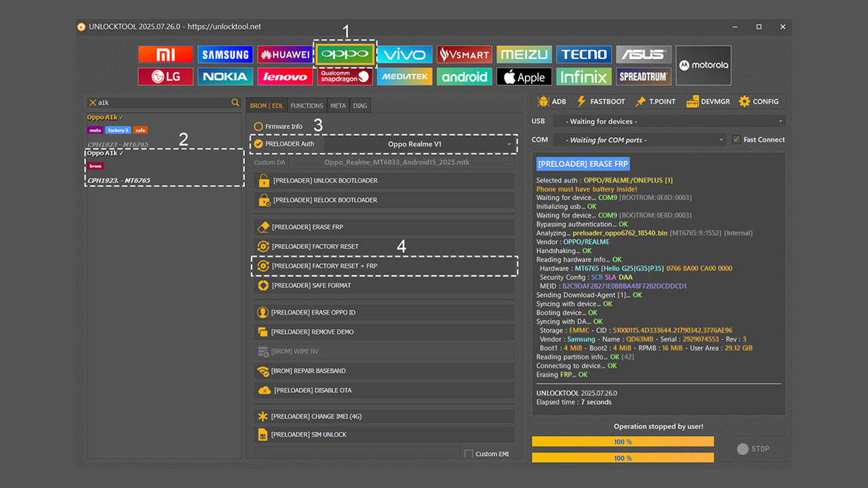Click BROM REPAIR BASEBAND button
This screenshot has width=868, height=488.
pos(384,371)
